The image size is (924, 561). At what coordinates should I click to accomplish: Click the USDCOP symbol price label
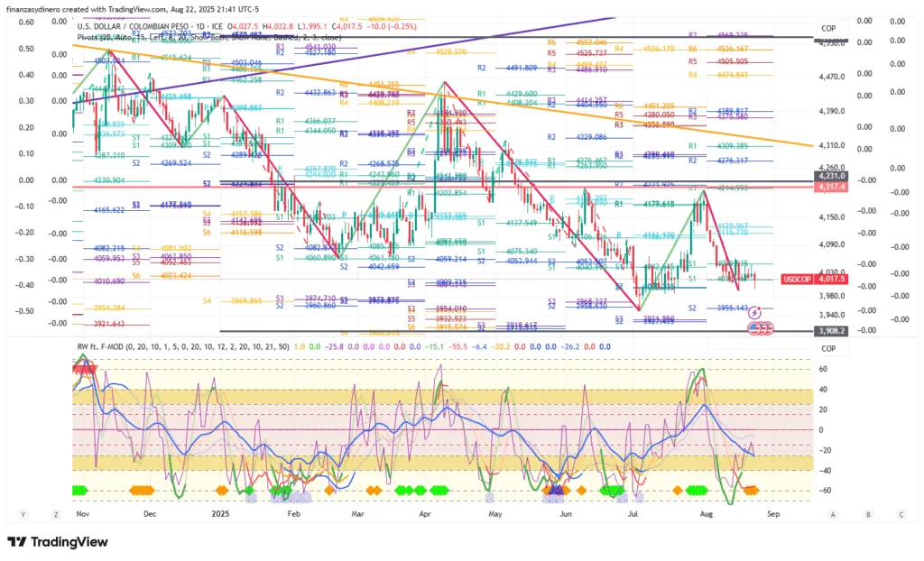[x=797, y=279]
